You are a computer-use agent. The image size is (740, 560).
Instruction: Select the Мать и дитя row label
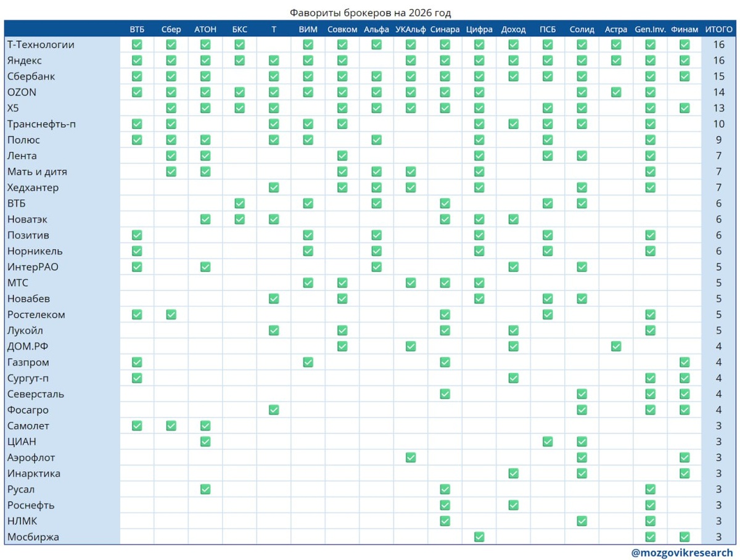37,171
